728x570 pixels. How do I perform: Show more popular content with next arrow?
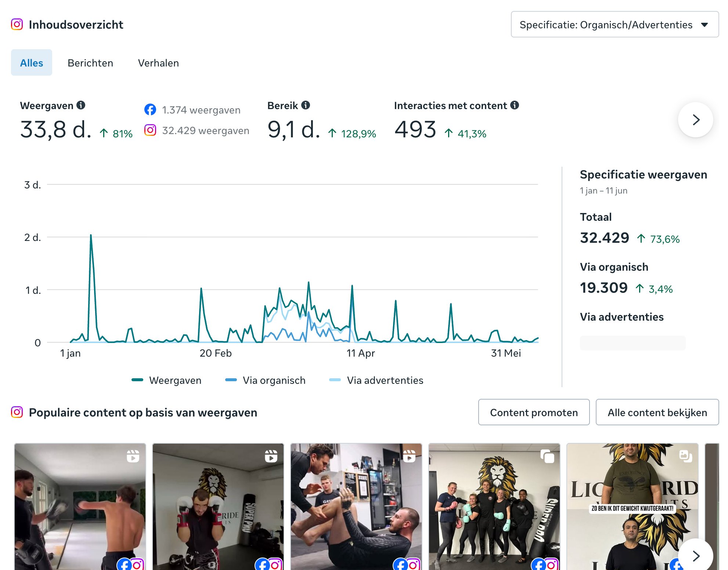click(x=695, y=556)
